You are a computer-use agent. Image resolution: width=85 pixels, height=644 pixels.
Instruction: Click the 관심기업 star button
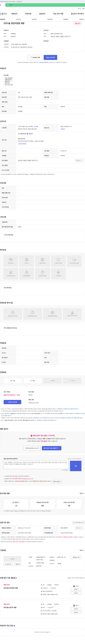point(8,564)
